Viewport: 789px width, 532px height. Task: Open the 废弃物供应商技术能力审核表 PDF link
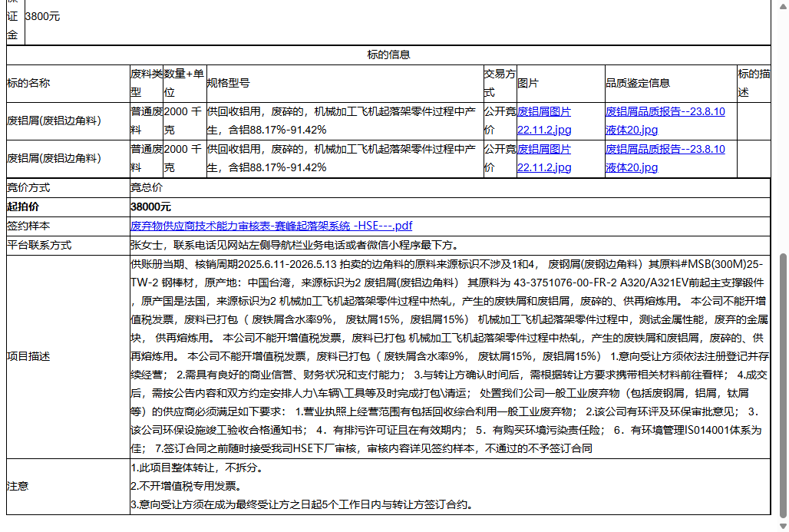271,226
